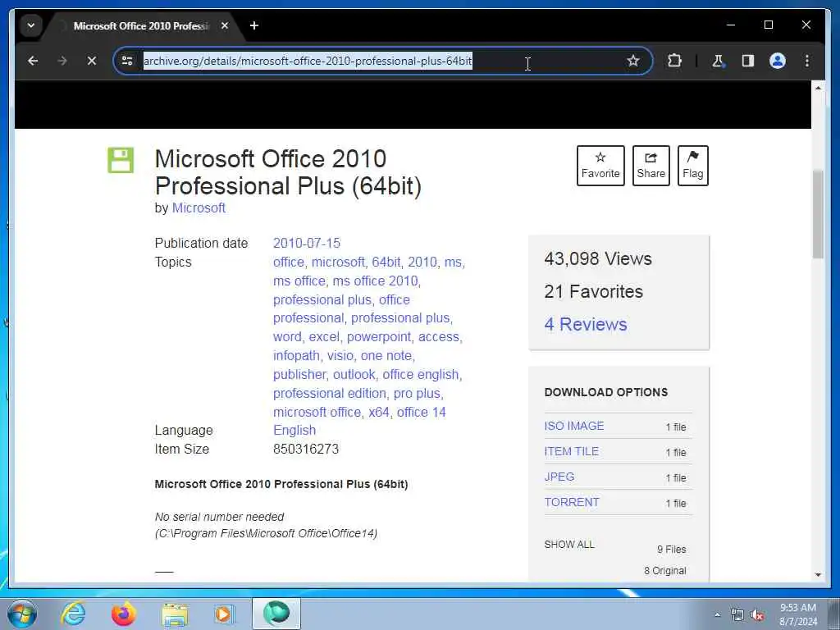
Task: Select the Microsoft Office 2010 Professional tab
Action: (140, 25)
